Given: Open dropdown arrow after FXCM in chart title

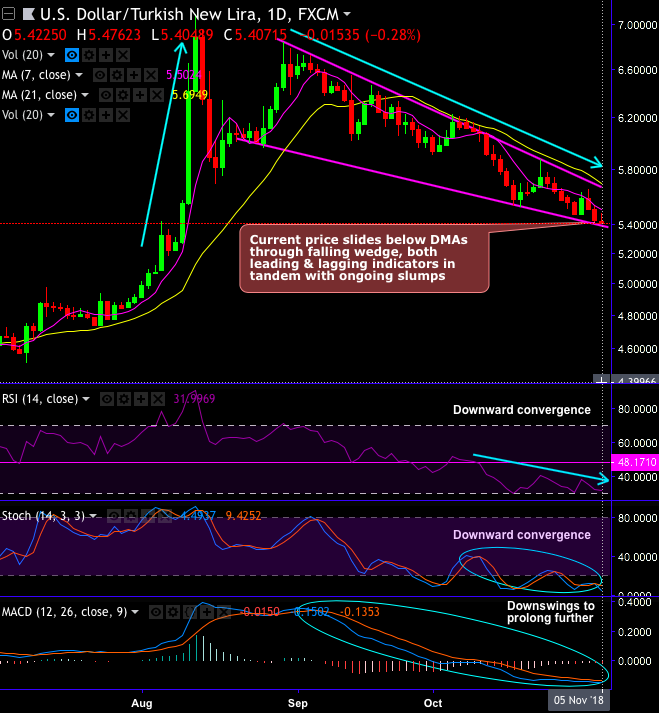Looking at the screenshot, I should pos(347,15).
